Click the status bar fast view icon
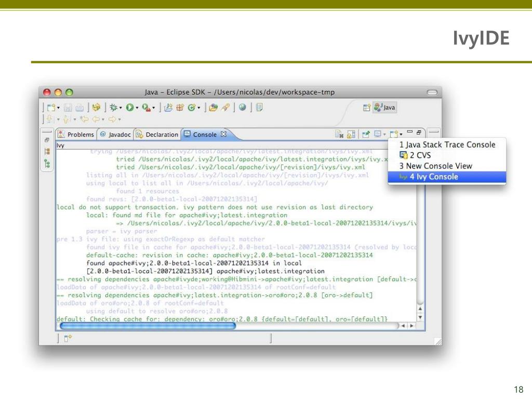The width and height of the screenshot is (532, 399). 68,338
